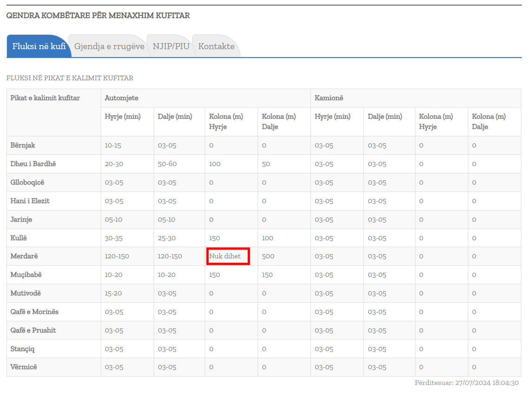The image size is (532, 397).
Task: Click the Glloboqicë border point name
Action: [x=27, y=182]
